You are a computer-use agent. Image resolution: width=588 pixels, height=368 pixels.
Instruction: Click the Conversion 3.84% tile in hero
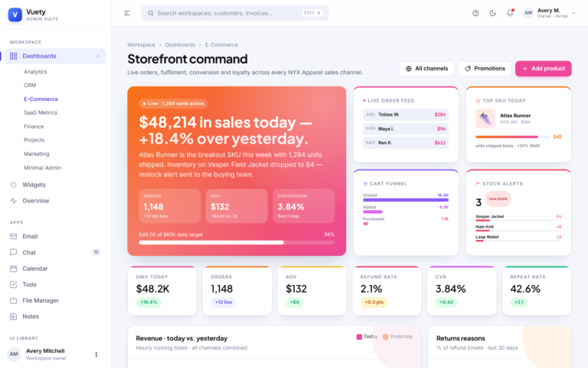[x=304, y=206]
